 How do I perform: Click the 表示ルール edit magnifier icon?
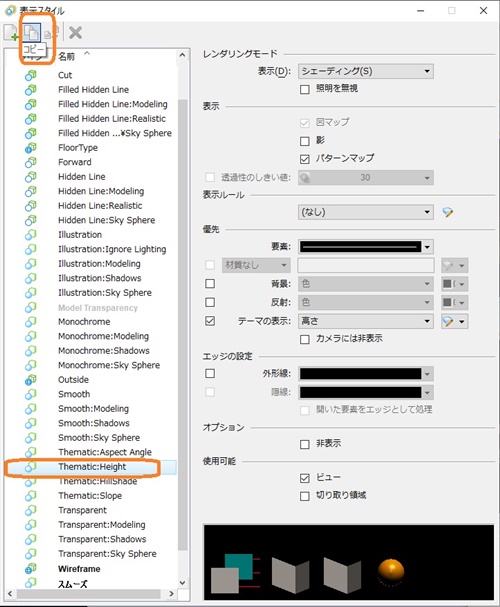(x=448, y=212)
